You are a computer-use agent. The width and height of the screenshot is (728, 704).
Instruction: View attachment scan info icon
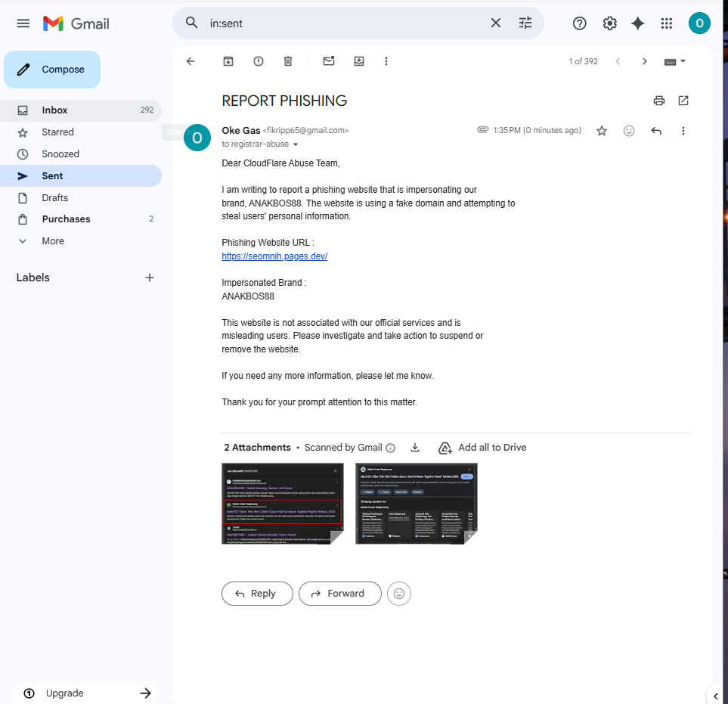click(391, 448)
